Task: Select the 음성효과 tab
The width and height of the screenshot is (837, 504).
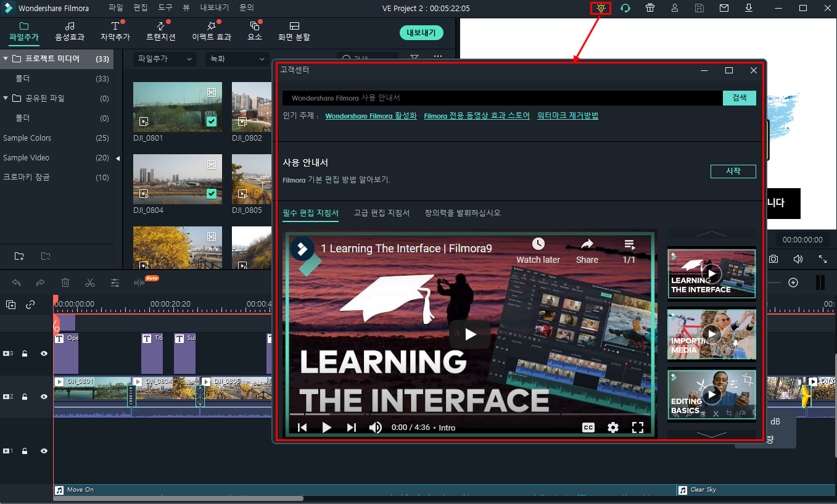Action: (x=70, y=31)
